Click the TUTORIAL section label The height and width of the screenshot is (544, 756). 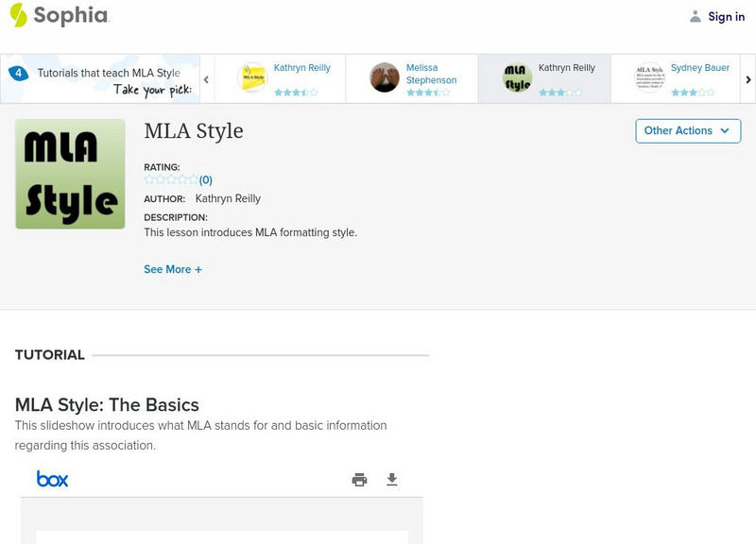(50, 355)
